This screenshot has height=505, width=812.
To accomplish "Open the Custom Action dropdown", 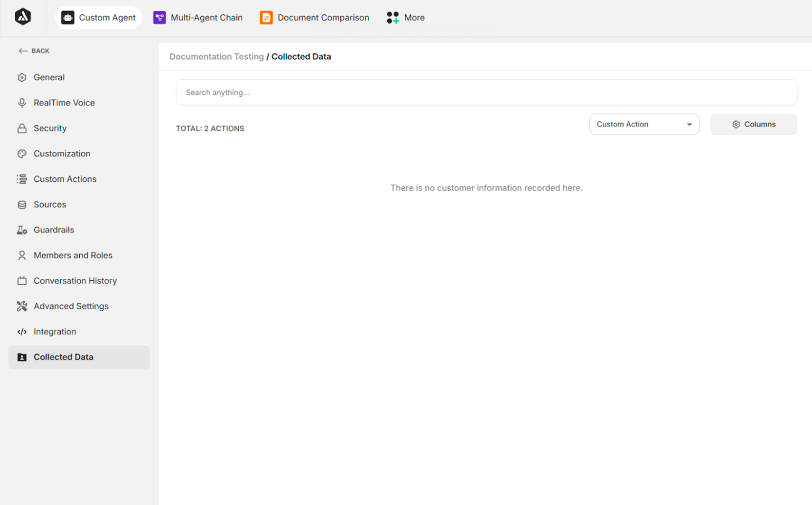I will tap(644, 124).
